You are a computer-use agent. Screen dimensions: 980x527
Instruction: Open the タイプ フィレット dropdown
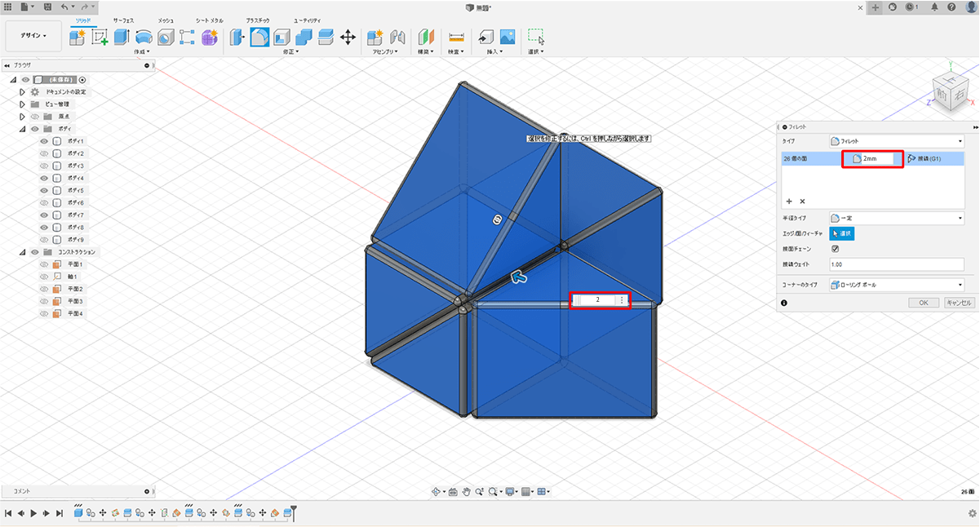pyautogui.click(x=895, y=140)
